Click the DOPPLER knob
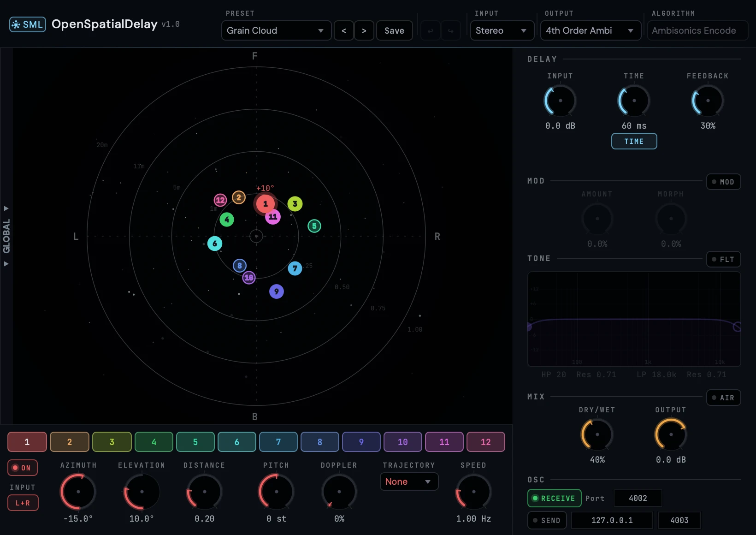 pos(339,492)
